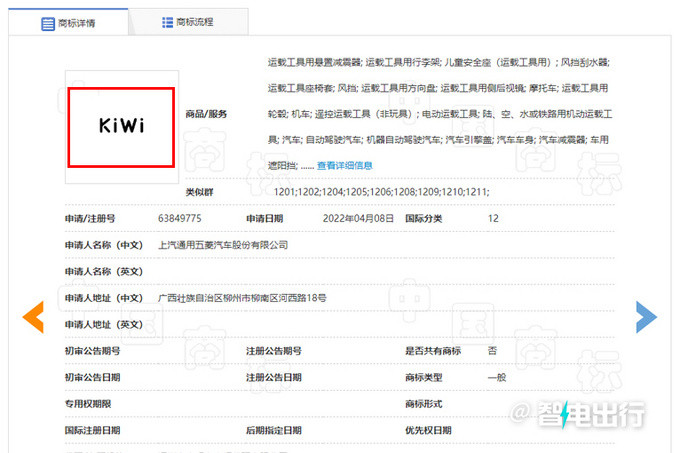Click the 申请日期 label
Viewport: 680px width, 453px height.
(x=265, y=218)
